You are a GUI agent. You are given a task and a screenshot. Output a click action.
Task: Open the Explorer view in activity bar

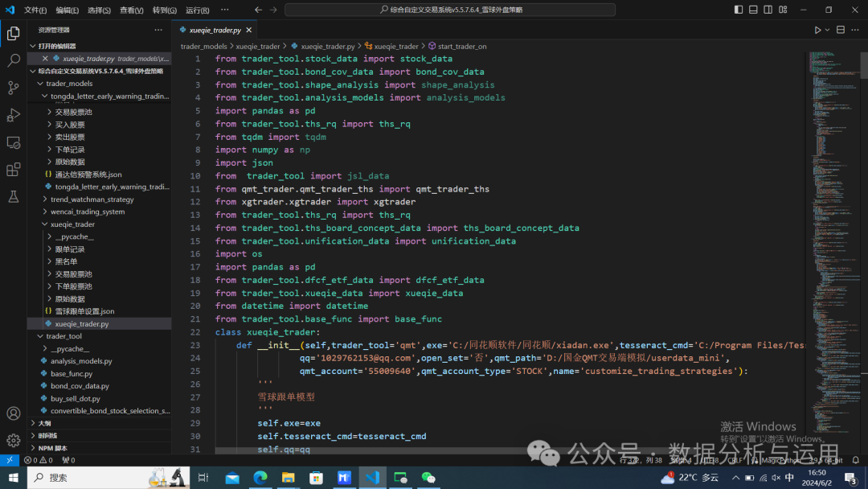[14, 34]
